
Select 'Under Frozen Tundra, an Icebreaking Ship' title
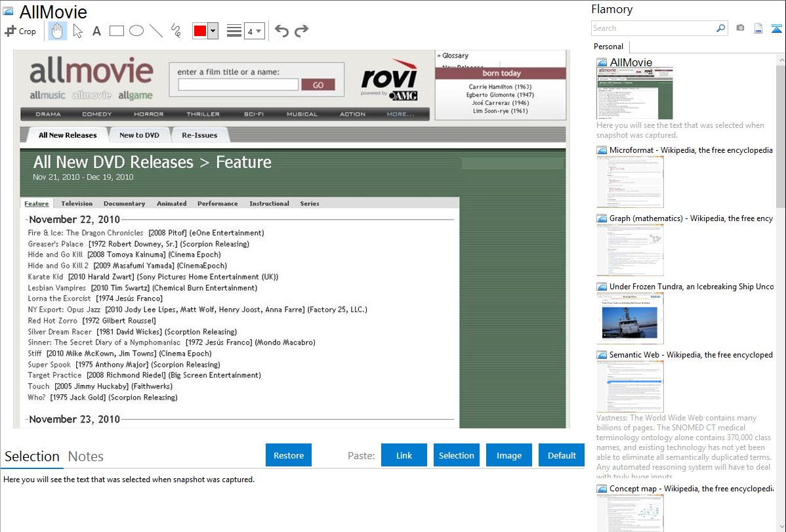coord(692,287)
